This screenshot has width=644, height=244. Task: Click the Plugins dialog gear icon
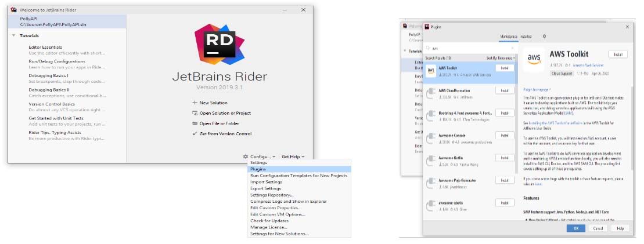tap(544, 37)
